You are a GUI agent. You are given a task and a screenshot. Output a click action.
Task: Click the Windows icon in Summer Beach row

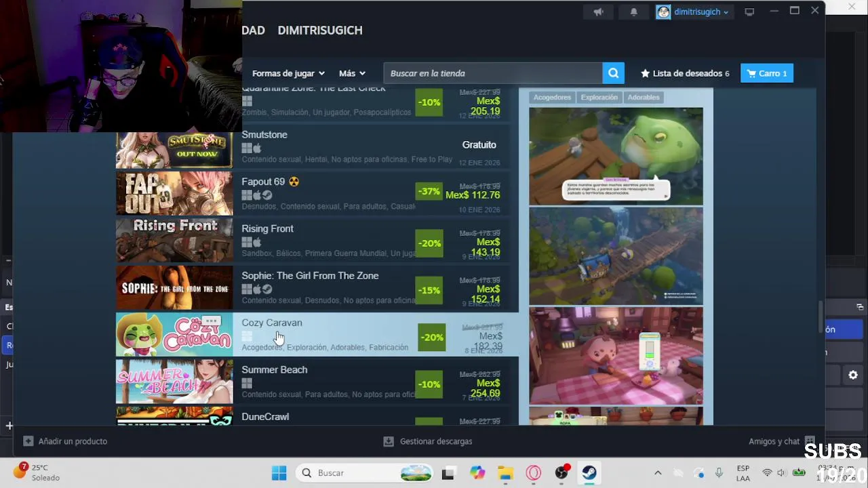(x=247, y=384)
